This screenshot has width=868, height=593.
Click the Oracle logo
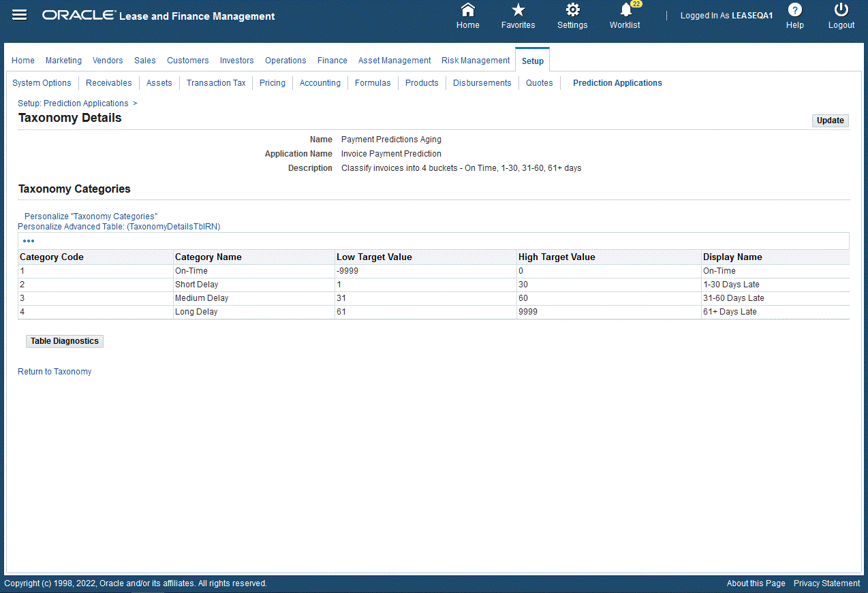[x=79, y=16]
